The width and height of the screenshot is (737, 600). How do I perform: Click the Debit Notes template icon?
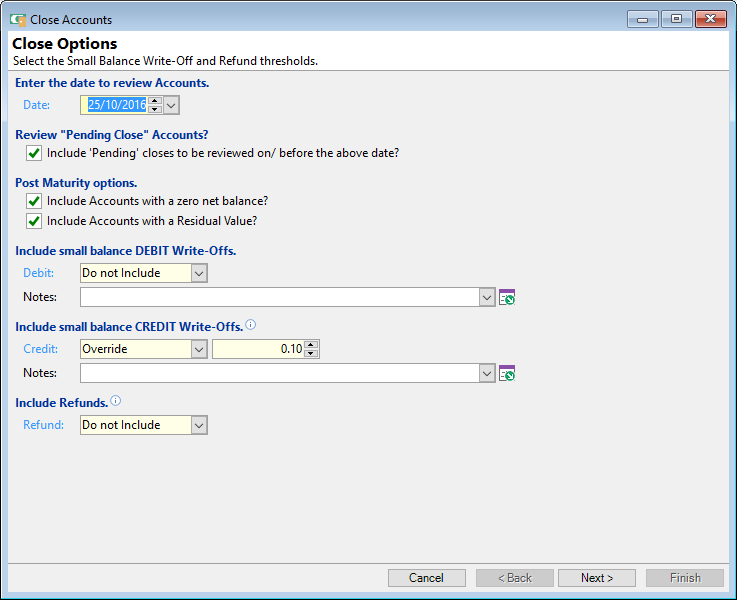tap(507, 297)
